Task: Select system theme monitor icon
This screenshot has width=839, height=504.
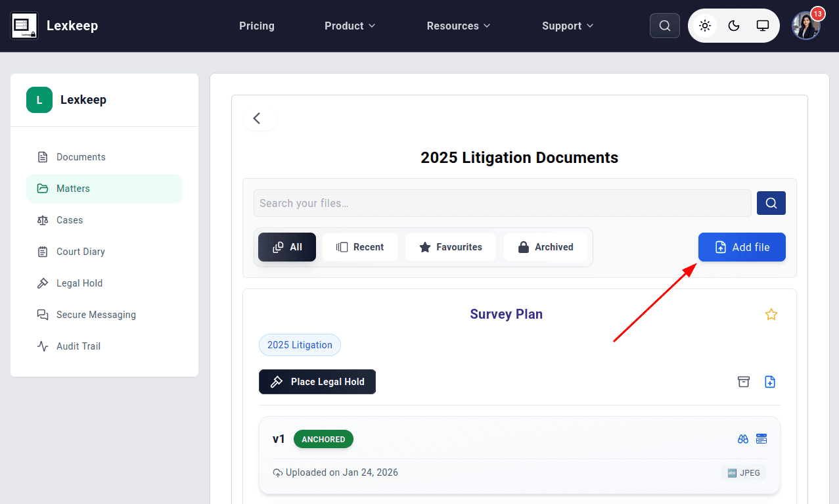Action: pos(763,26)
